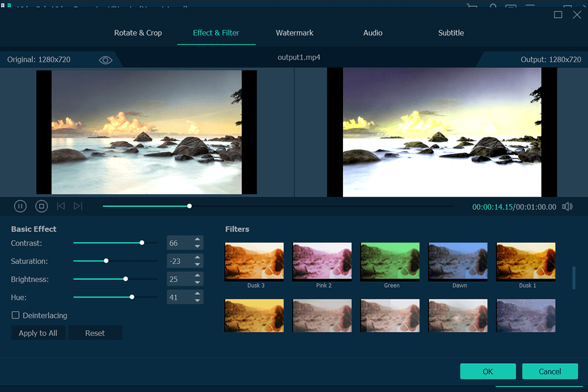Viewport: 588px width, 392px height.
Task: Stop the video preview
Action: (x=41, y=206)
